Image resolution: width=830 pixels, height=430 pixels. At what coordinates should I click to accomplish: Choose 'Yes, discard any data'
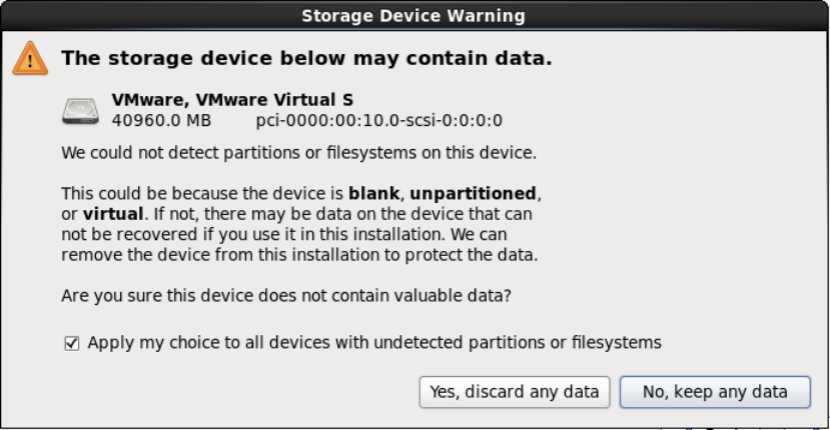tap(514, 392)
